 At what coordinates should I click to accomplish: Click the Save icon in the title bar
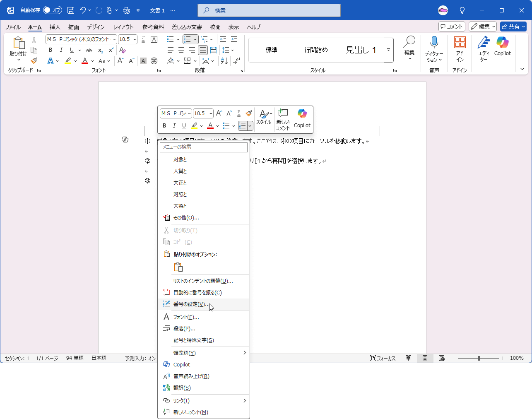point(71,10)
